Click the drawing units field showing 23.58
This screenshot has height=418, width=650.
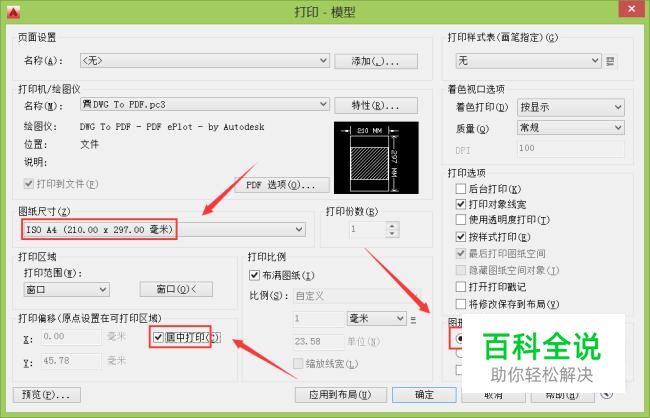(x=318, y=341)
